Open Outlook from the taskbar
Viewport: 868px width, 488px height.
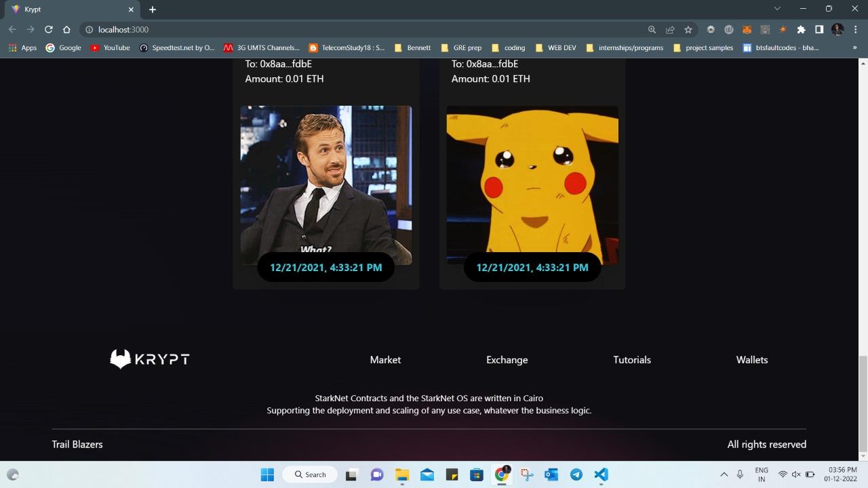pos(551,474)
